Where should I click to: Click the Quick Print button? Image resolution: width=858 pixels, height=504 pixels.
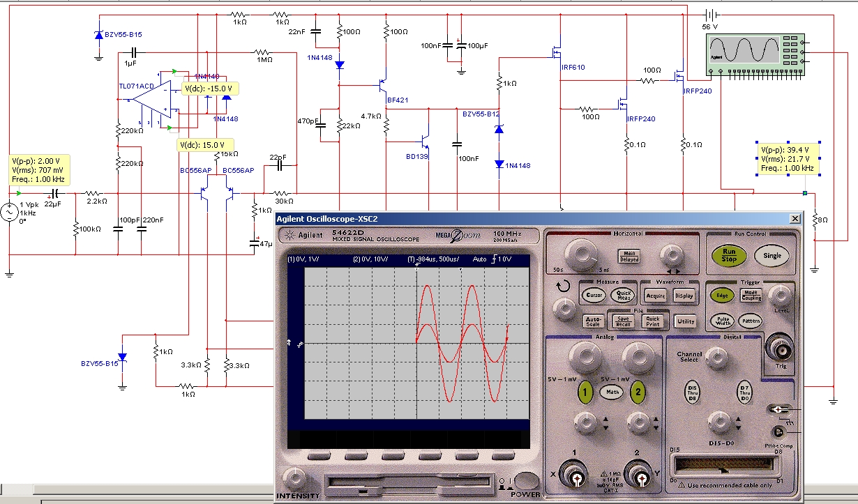[652, 321]
